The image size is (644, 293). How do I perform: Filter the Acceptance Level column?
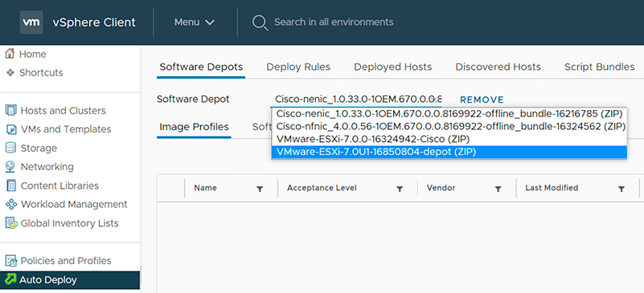[x=400, y=189]
